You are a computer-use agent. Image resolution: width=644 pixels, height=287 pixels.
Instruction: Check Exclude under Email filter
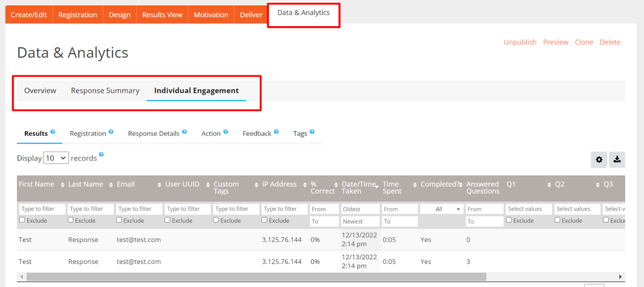[x=119, y=220]
